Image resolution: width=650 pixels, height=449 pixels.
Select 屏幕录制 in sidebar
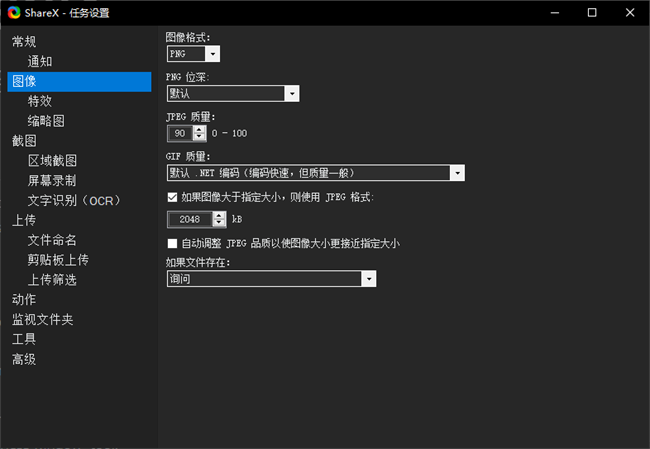(x=52, y=181)
